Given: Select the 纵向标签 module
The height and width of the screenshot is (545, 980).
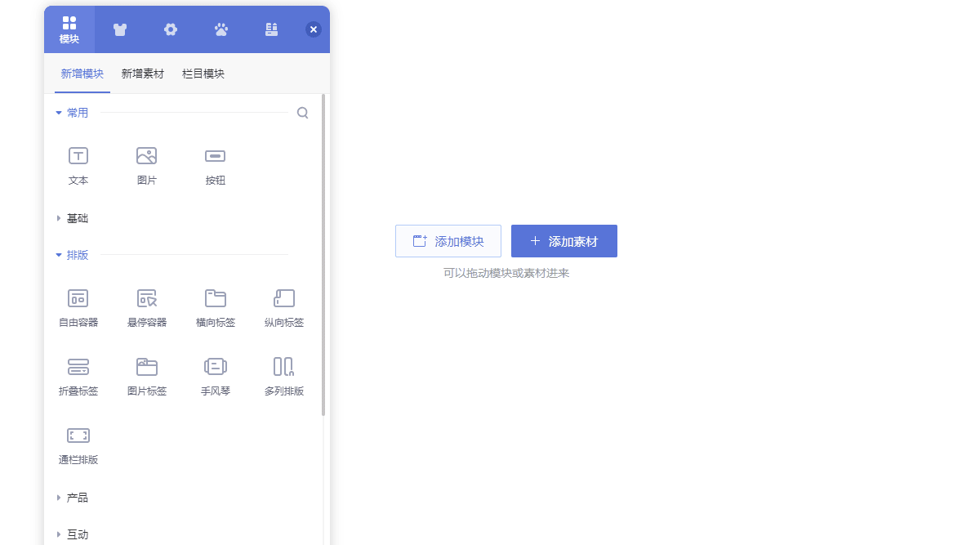Looking at the screenshot, I should pyautogui.click(x=284, y=308).
